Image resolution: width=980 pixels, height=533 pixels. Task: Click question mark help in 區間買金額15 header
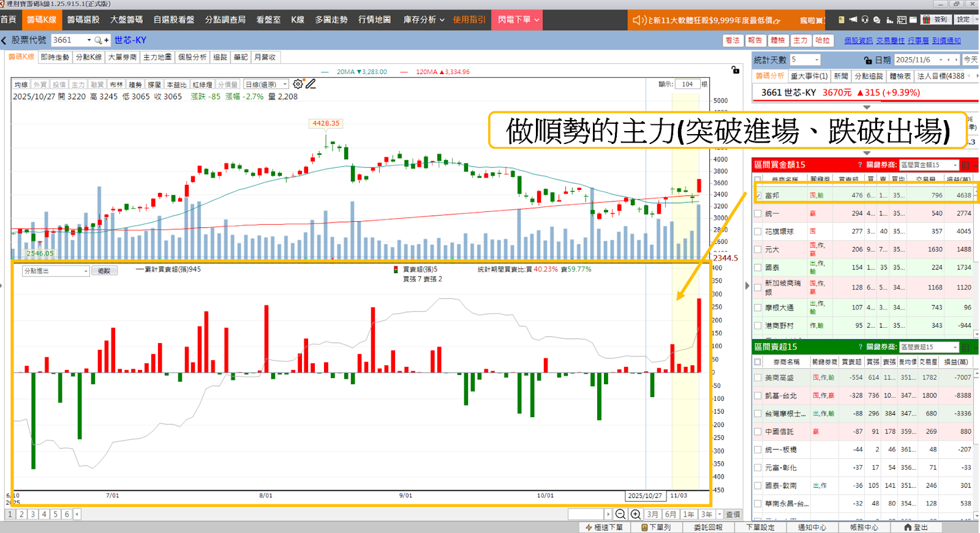point(860,165)
